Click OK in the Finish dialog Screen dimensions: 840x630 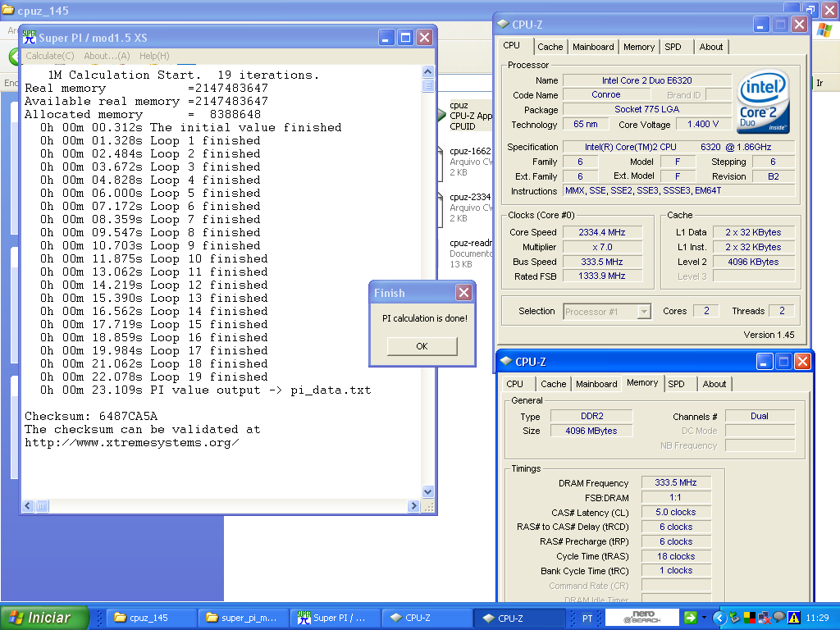point(422,346)
